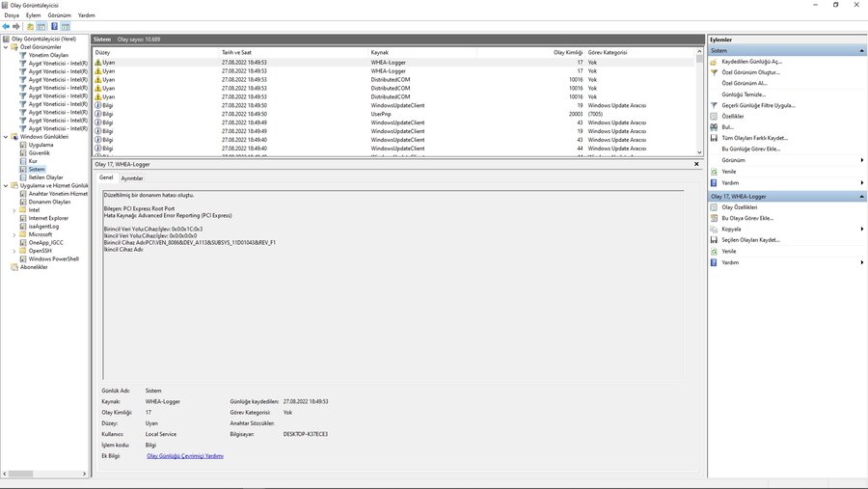Viewport: 868px width, 489px height.
Task: Click warning icon of first WHEA-Logger row
Action: [x=98, y=63]
